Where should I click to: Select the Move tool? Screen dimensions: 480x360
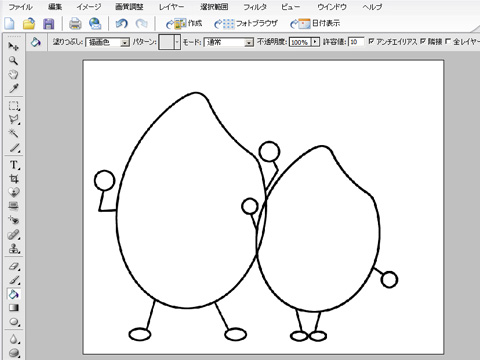tap(13, 47)
